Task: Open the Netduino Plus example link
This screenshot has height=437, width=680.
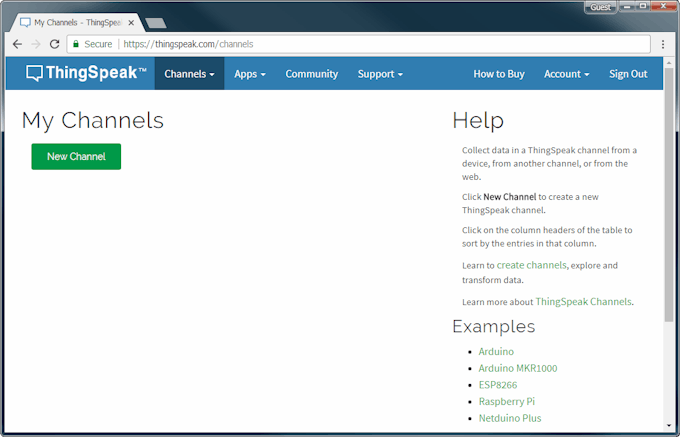Action: 510,418
